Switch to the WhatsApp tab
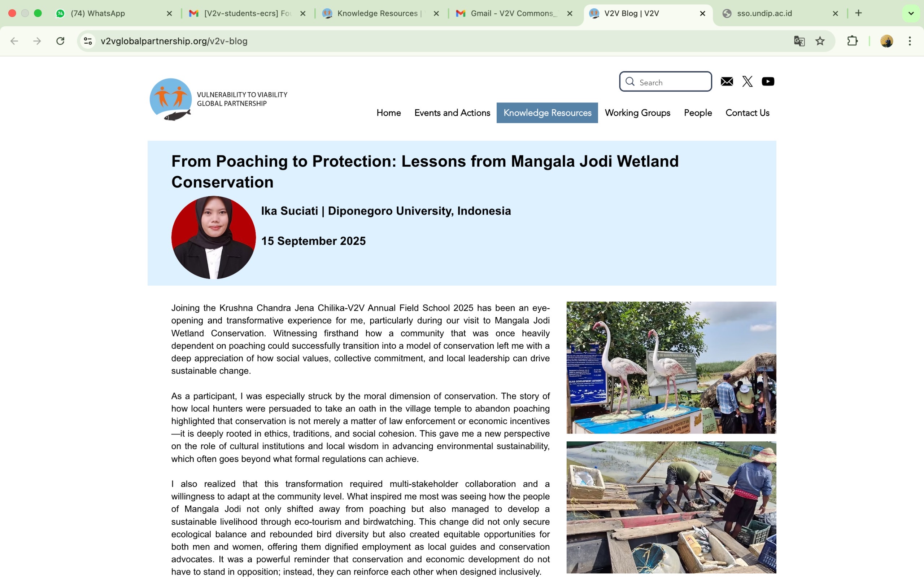 (111, 13)
